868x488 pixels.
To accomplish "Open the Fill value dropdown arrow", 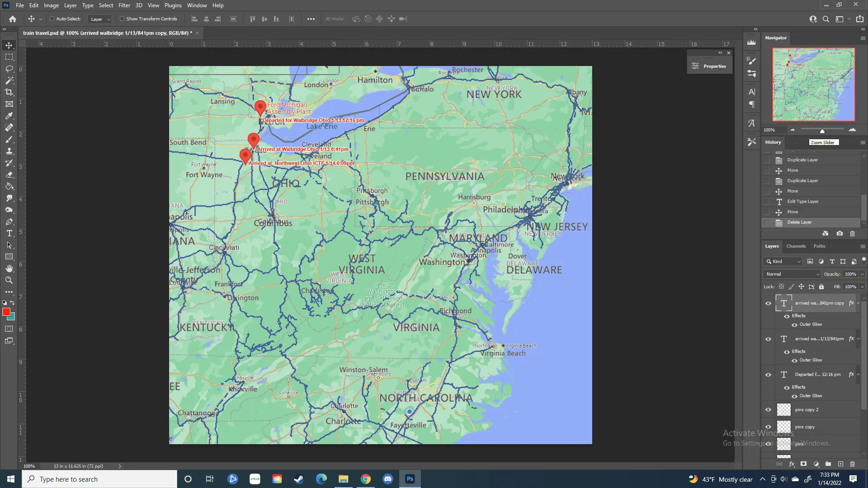I will coord(862,287).
